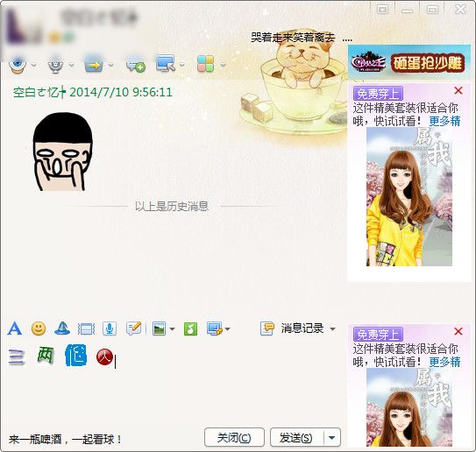Start a voice call with the microphone icon
Image resolution: width=476 pixels, height=452 pixels.
(x=55, y=64)
